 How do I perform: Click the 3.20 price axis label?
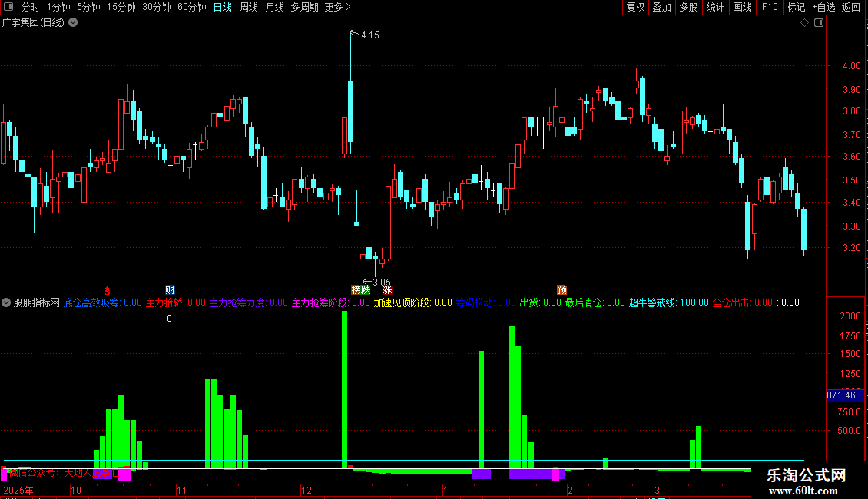coord(851,248)
